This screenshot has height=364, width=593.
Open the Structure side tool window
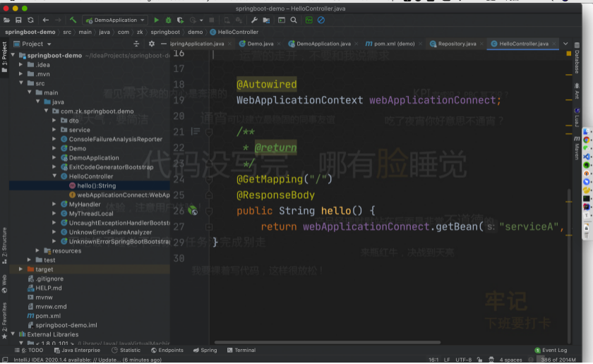pyautogui.click(x=4, y=245)
